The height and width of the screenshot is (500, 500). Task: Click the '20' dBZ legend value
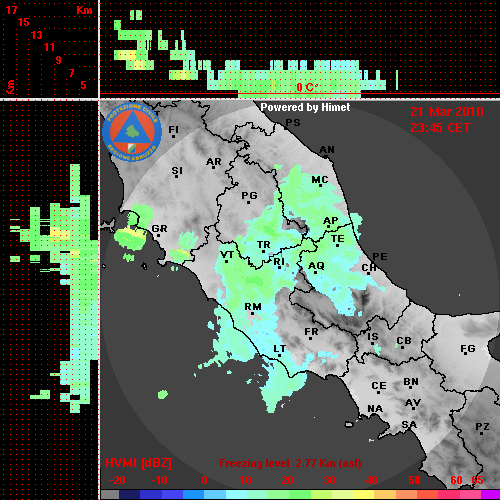coord(287,480)
